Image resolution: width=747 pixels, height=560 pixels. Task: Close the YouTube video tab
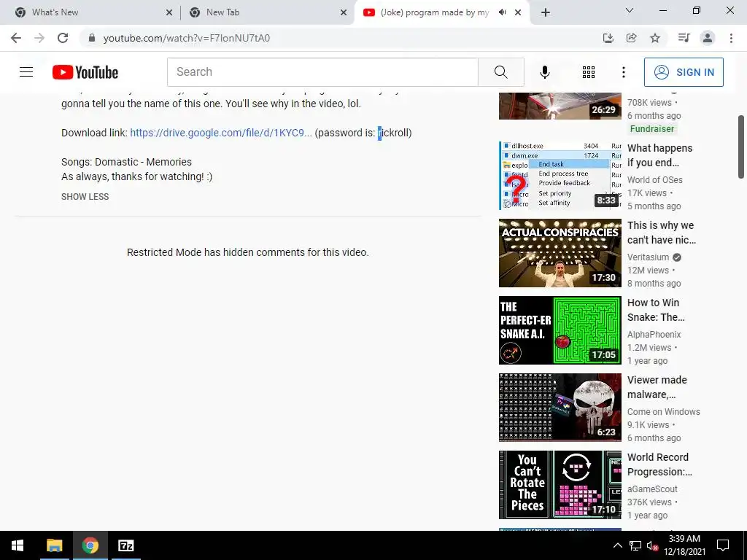click(x=518, y=12)
